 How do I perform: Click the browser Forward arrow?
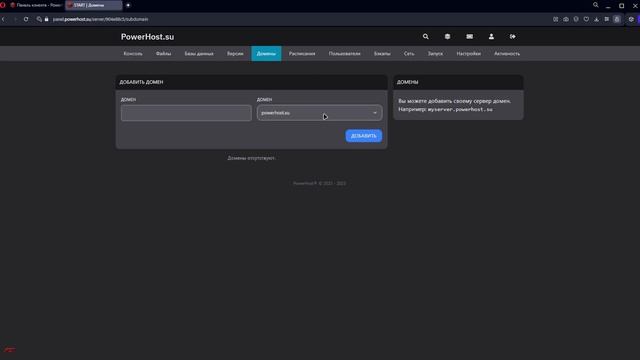pos(15,19)
